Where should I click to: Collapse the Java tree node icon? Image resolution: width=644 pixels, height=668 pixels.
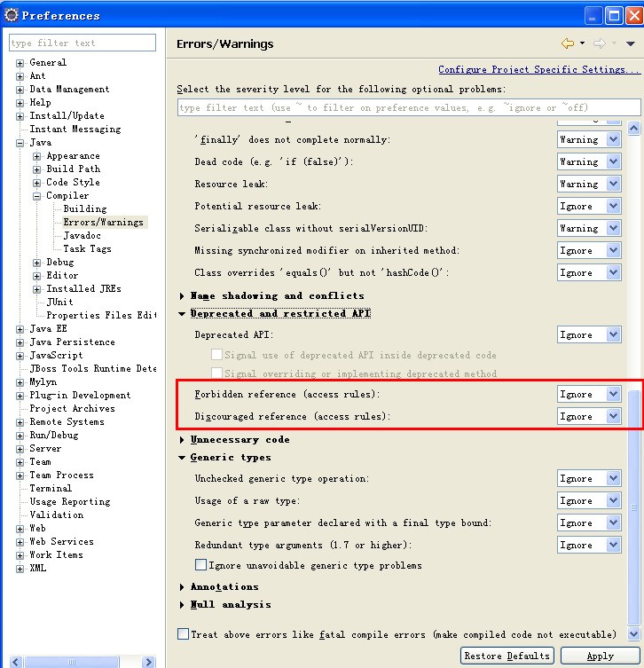coord(20,143)
